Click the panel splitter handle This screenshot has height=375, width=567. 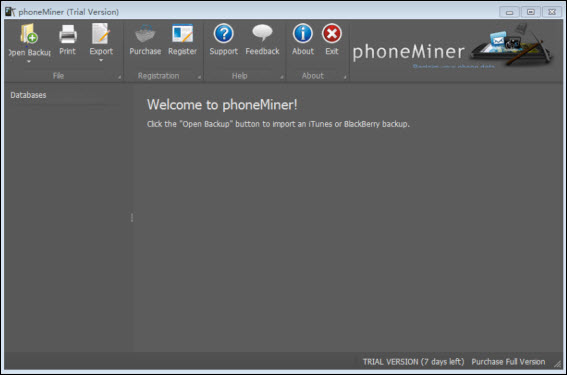tap(132, 217)
